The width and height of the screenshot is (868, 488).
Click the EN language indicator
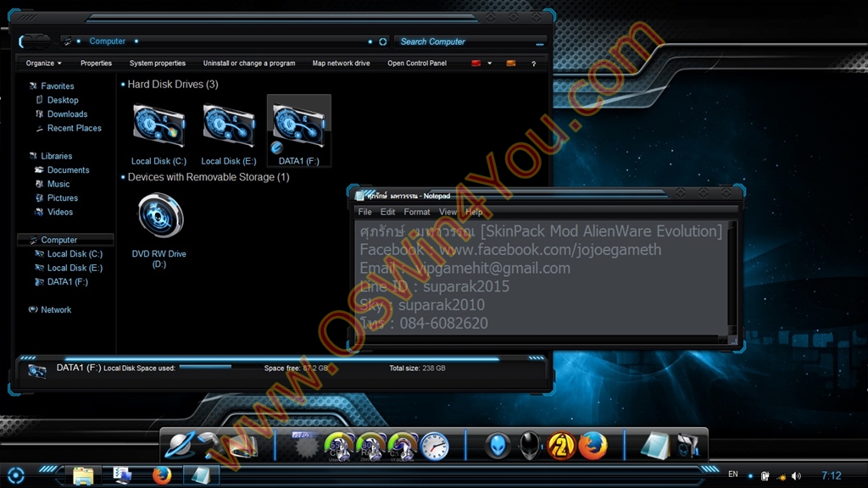733,474
